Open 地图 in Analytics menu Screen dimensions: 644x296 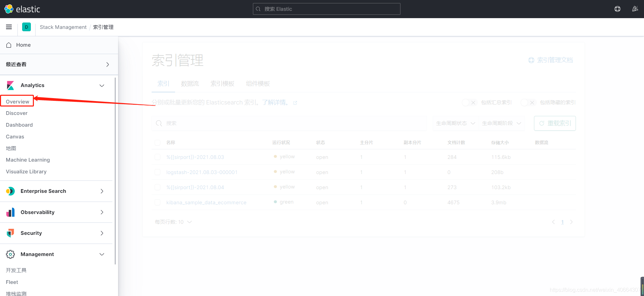click(x=11, y=148)
